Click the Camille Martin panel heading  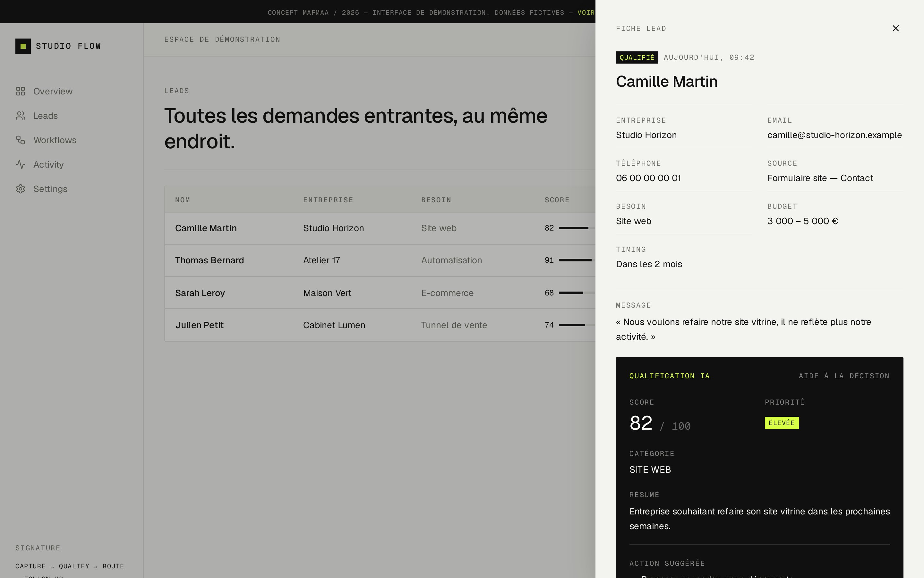point(667,82)
